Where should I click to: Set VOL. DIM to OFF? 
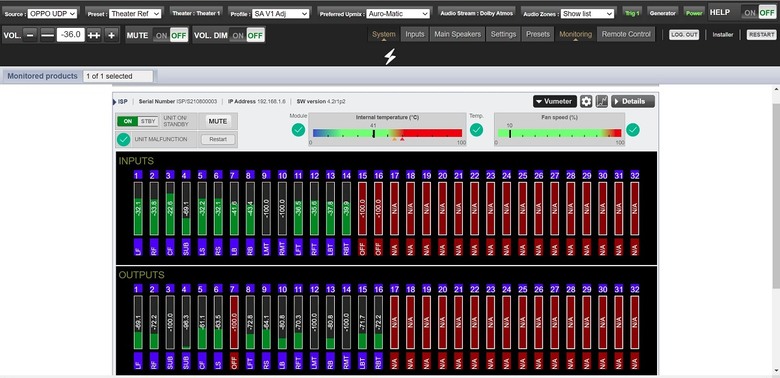[255, 35]
